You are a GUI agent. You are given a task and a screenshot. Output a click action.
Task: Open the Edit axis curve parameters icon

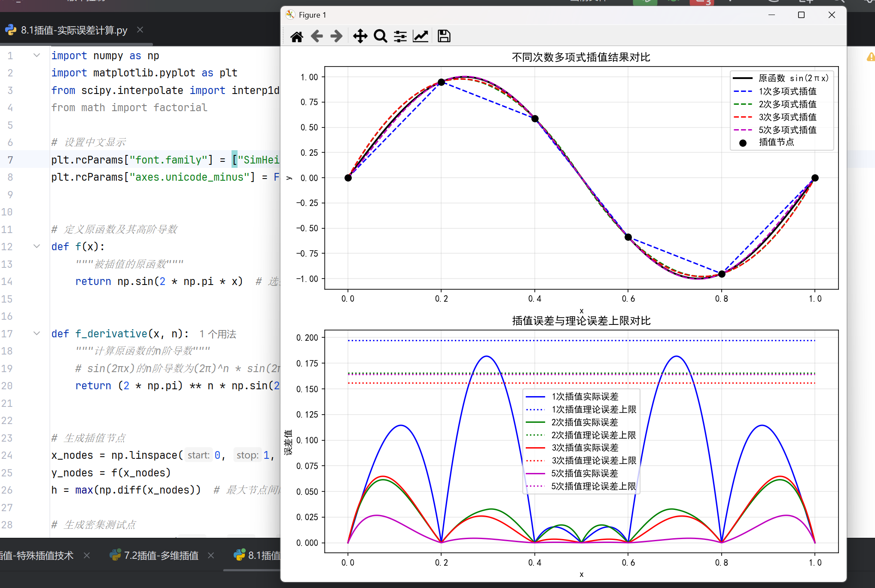tap(421, 36)
